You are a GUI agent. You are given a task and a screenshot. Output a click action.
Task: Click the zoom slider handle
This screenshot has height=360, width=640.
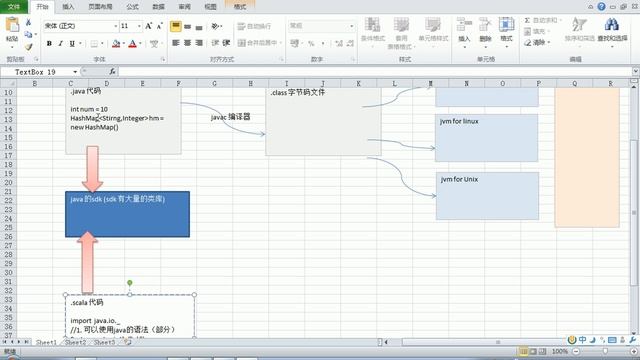click(605, 351)
